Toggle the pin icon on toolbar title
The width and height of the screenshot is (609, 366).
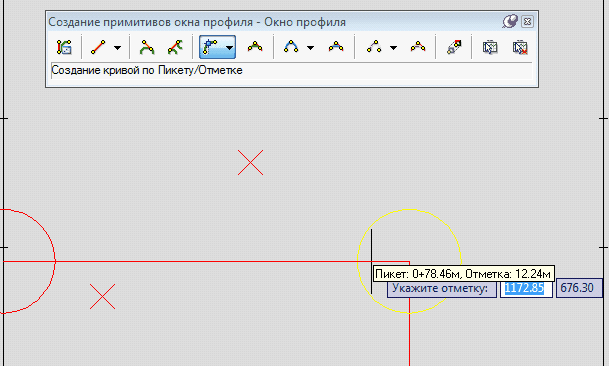coord(510,21)
